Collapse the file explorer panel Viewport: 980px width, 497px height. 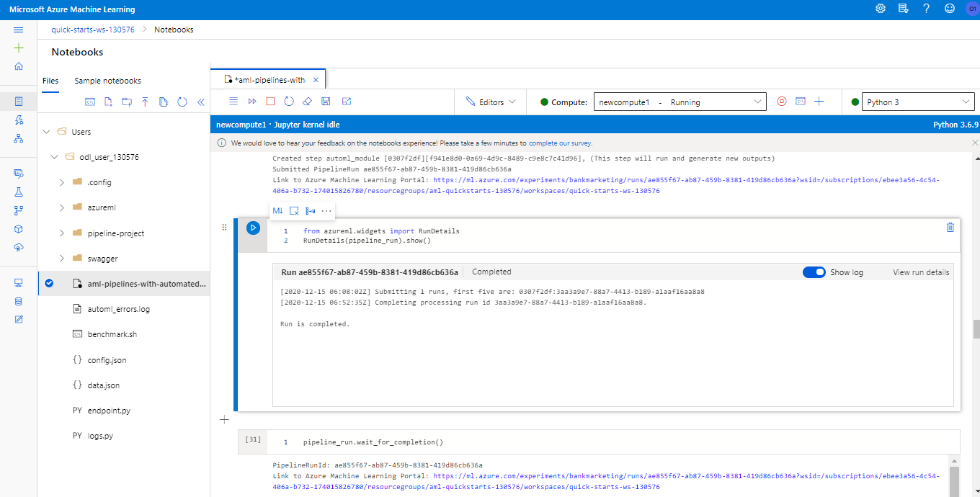pyautogui.click(x=200, y=102)
